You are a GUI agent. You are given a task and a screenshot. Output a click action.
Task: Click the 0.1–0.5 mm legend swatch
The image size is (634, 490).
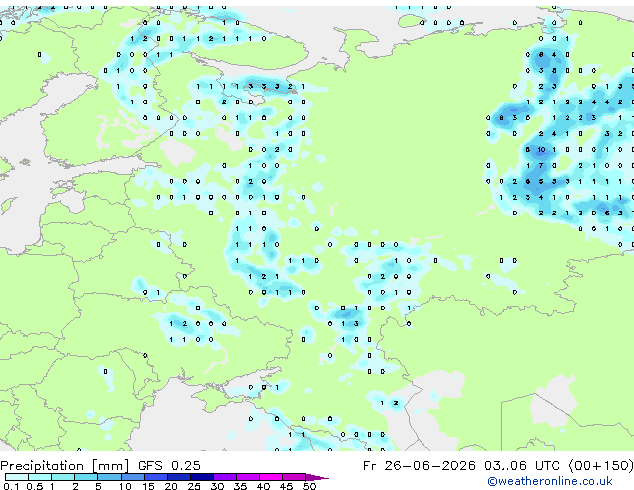[17, 477]
